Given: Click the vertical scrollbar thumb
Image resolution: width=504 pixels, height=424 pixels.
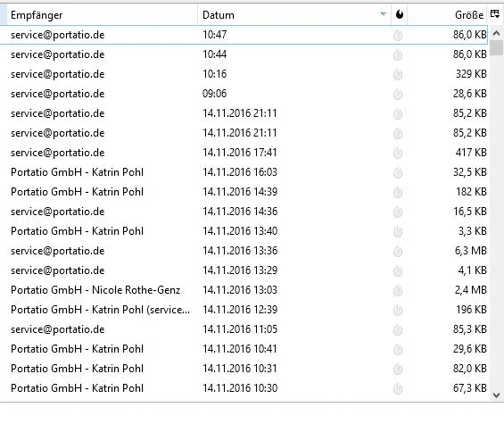Looking at the screenshot, I should pyautogui.click(x=497, y=47).
